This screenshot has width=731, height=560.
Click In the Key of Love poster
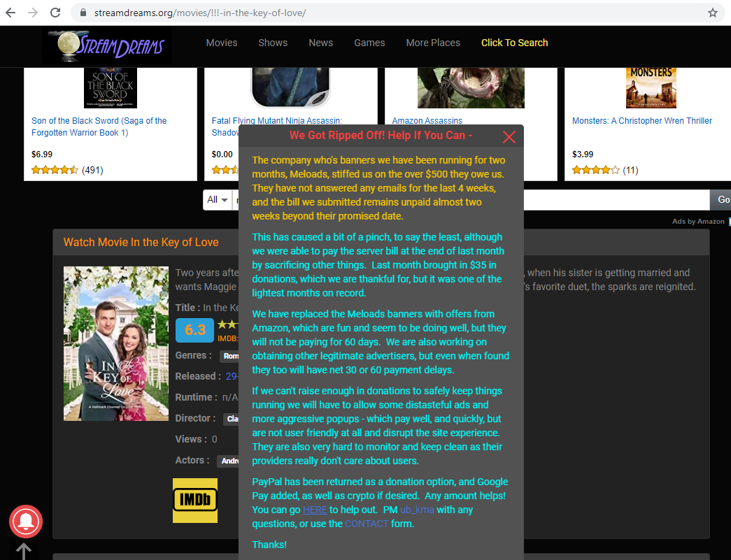click(116, 343)
